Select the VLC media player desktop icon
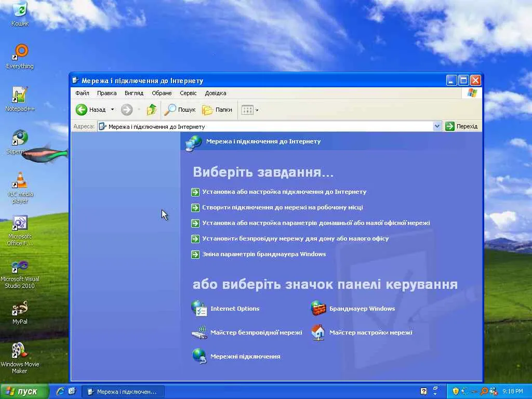 [20, 187]
